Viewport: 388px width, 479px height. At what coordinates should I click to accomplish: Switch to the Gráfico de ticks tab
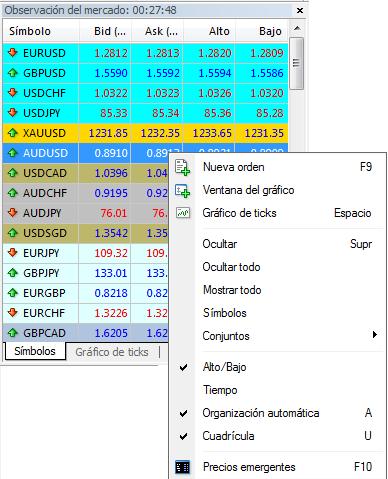[112, 352]
